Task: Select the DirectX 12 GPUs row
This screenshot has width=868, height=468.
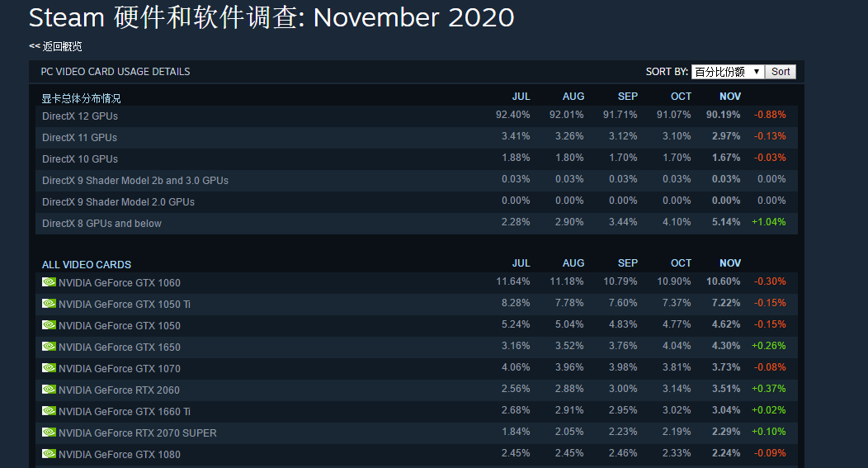Action: 417,116
